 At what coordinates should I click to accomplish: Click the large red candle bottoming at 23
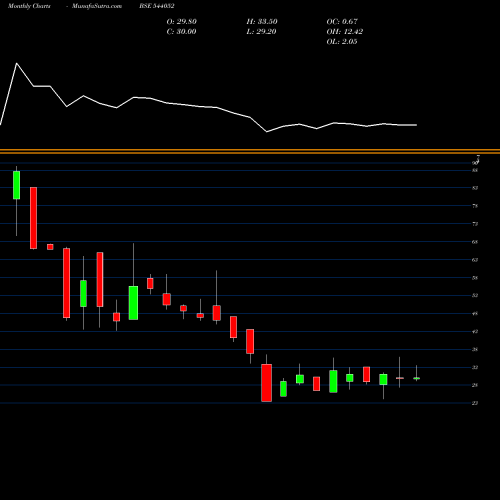(x=266, y=383)
